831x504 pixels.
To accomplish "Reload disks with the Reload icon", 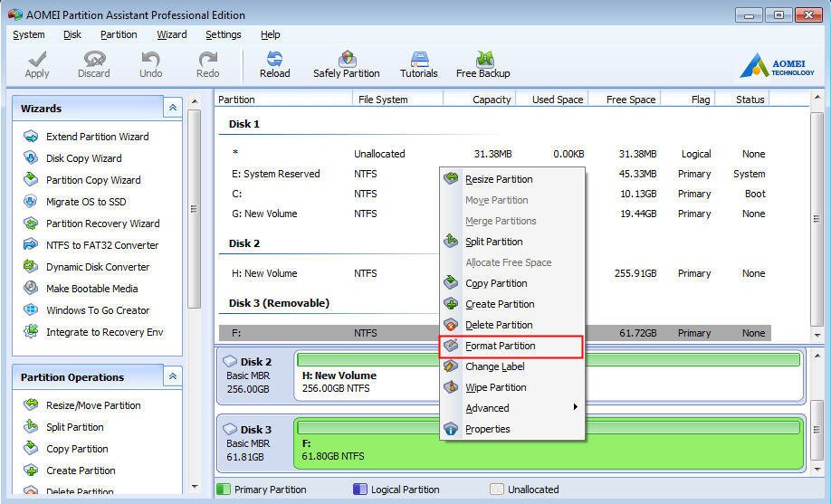I will point(274,64).
